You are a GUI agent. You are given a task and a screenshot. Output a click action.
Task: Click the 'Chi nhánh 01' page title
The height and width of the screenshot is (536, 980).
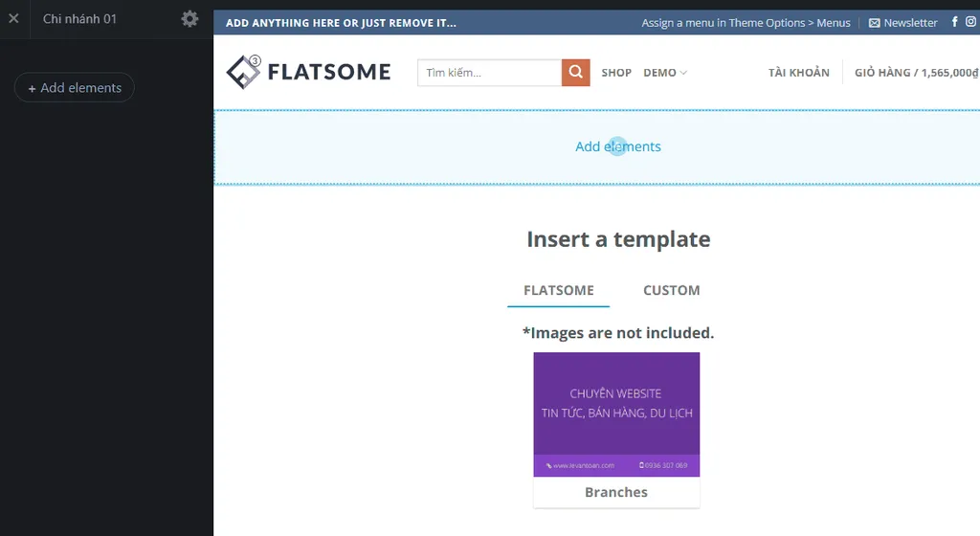[79, 19]
